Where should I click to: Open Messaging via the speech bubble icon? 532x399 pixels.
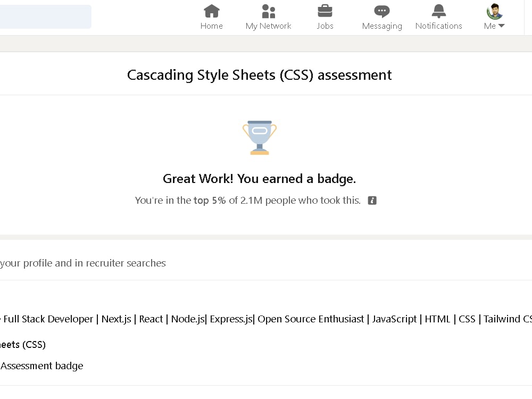[381, 11]
